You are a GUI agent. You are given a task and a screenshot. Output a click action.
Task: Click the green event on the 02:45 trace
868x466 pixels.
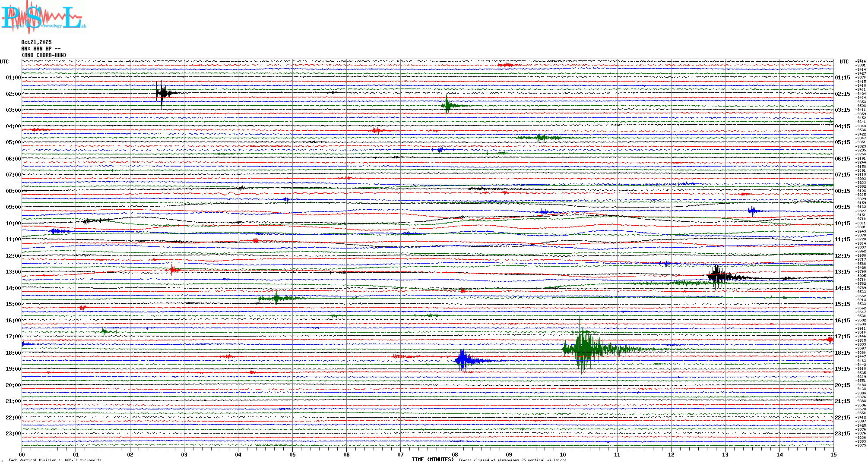(x=447, y=105)
